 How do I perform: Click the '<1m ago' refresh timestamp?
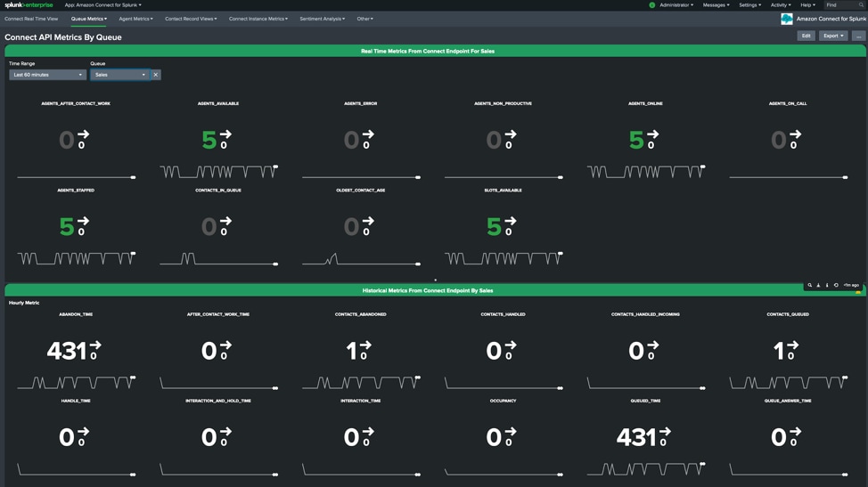coord(851,285)
